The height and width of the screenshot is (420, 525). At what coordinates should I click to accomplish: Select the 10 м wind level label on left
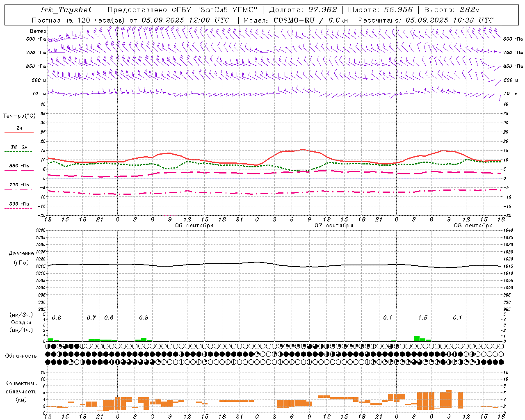point(39,94)
